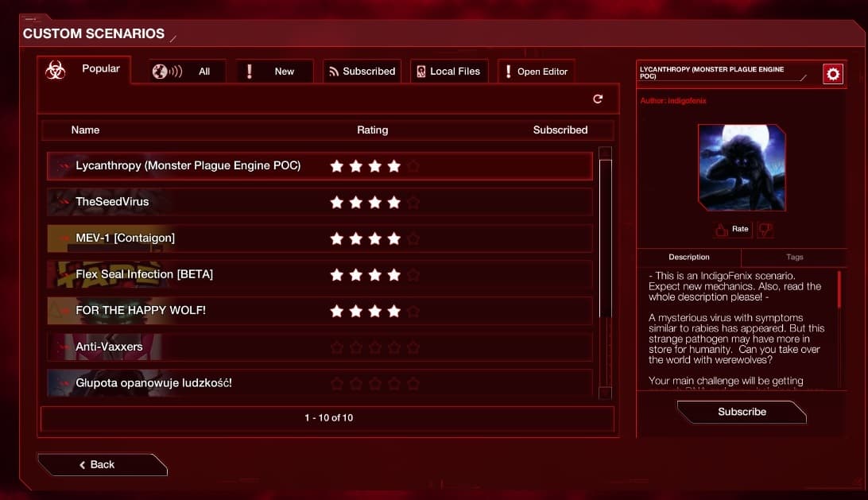868x500 pixels.
Task: Select the MEV-1 [Contaigon] scenario
Action: (320, 238)
